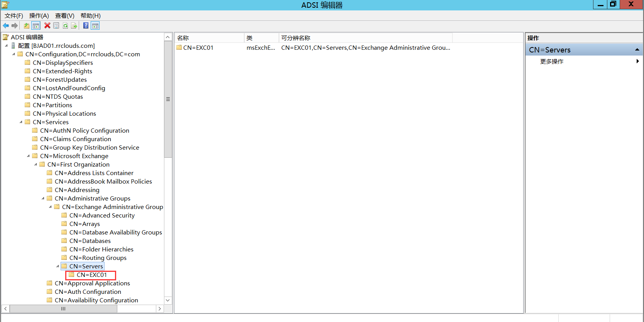Click folder icon next to CN=ForestUpdates

pyautogui.click(x=27, y=79)
